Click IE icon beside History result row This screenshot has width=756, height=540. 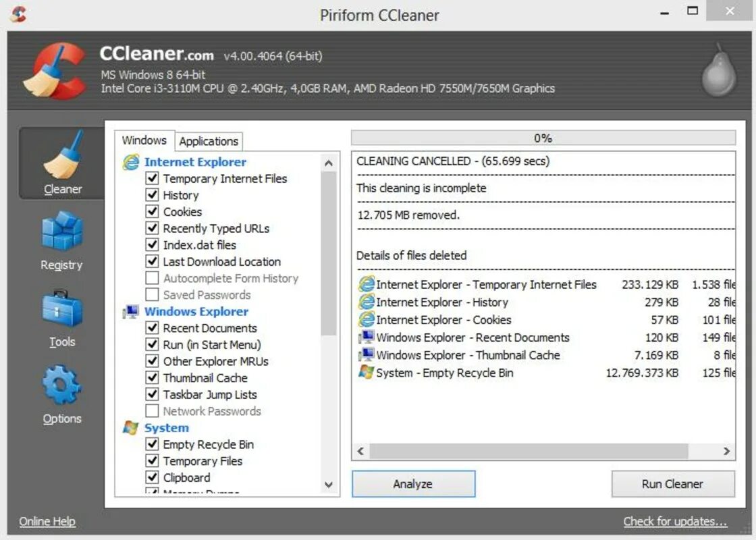[367, 302]
